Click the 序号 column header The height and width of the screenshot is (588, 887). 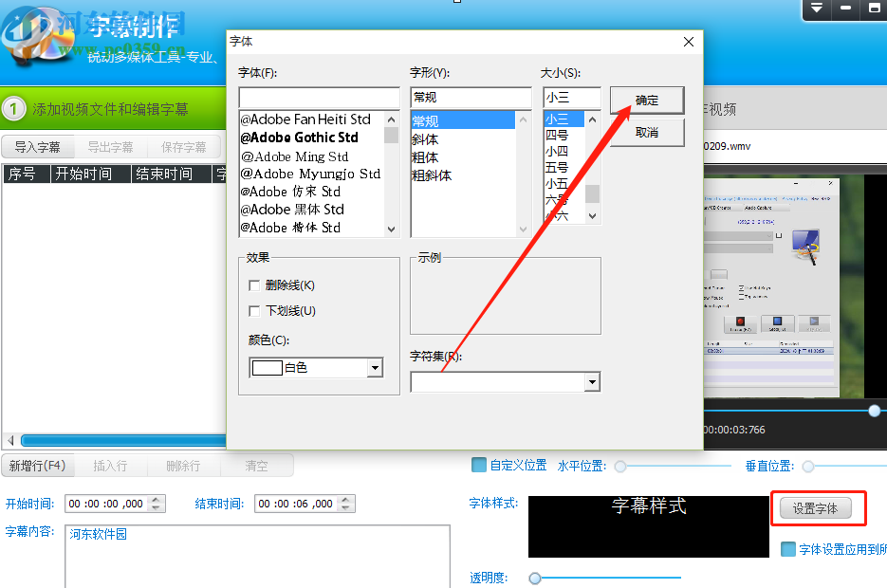(27, 175)
